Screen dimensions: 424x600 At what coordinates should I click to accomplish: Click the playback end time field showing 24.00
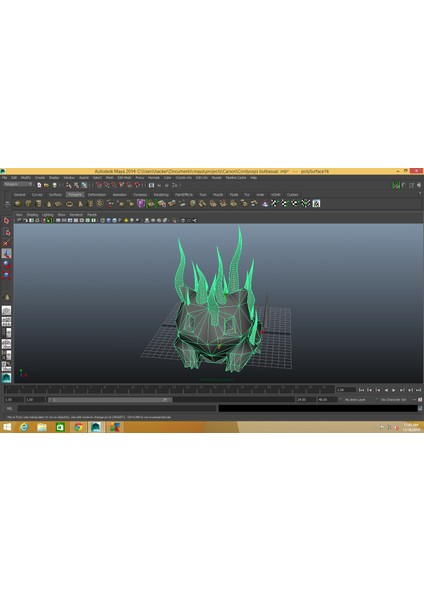coord(306,399)
